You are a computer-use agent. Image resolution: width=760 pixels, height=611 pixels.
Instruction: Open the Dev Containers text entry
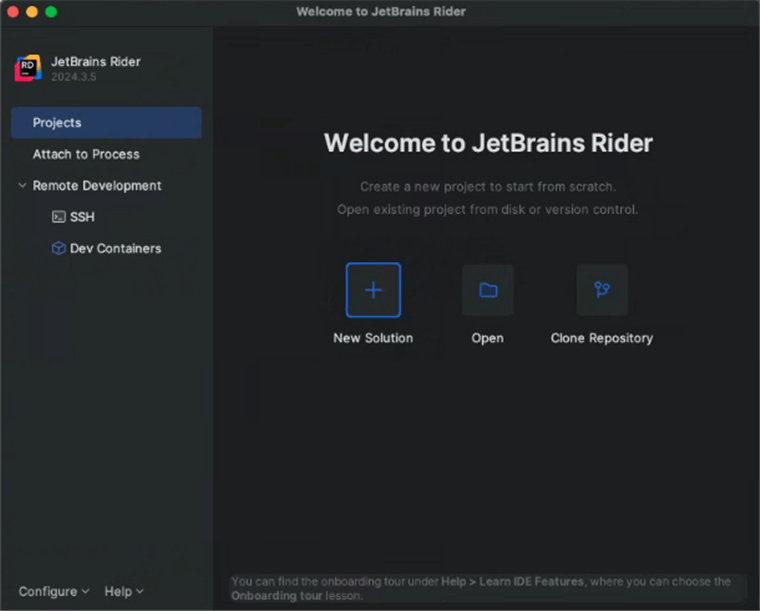(115, 248)
